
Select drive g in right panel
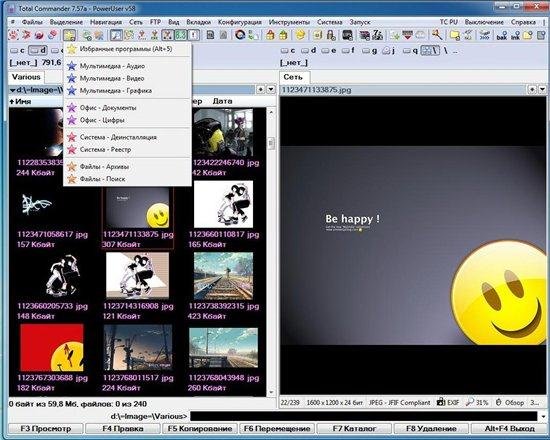pos(370,51)
